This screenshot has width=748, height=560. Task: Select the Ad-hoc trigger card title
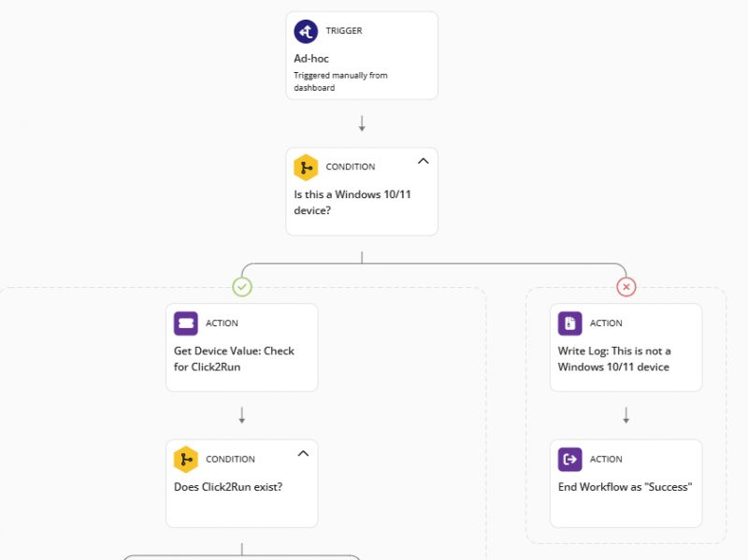[311, 59]
